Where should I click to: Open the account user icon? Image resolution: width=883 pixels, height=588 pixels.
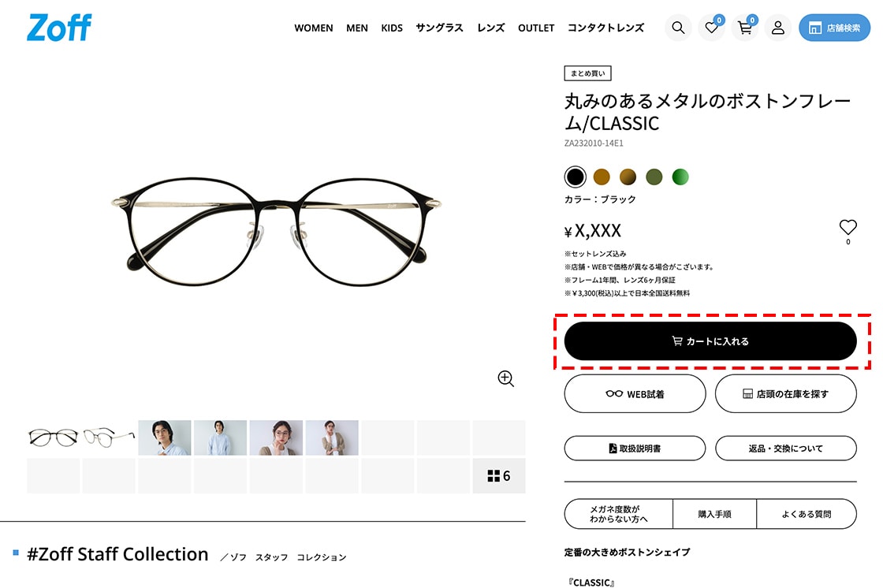(777, 28)
